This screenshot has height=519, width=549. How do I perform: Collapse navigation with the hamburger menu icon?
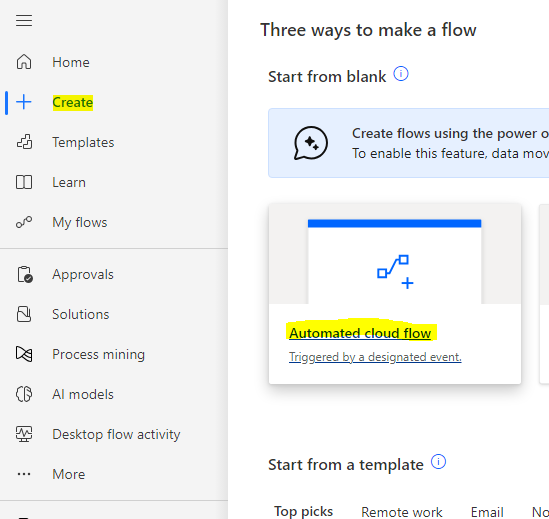click(x=24, y=21)
